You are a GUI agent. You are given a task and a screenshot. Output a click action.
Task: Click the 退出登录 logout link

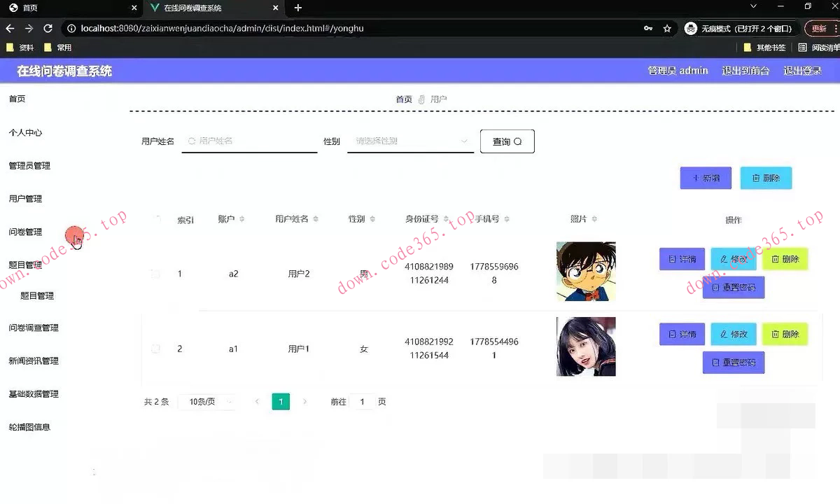(x=802, y=71)
